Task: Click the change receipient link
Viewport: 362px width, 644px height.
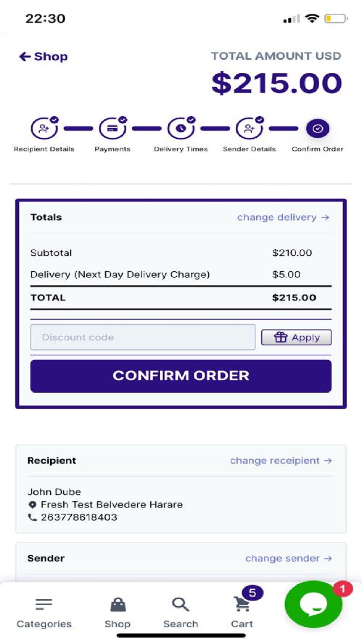Action: [281, 460]
